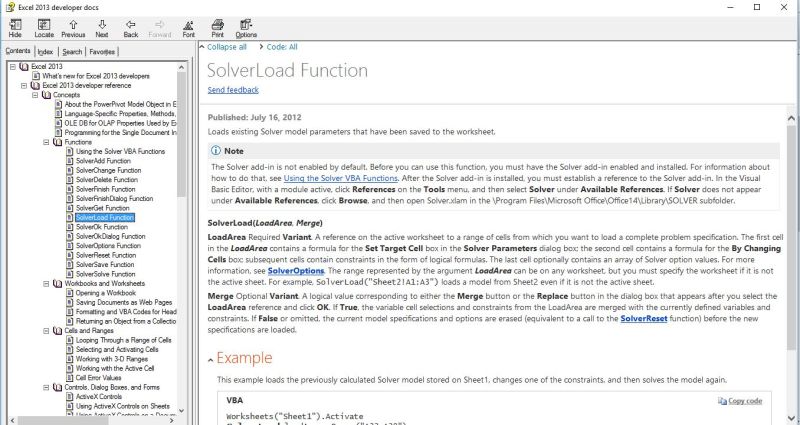Open Working with the Active Cell topic
Image resolution: width=800 pixels, height=425 pixels.
point(115,368)
